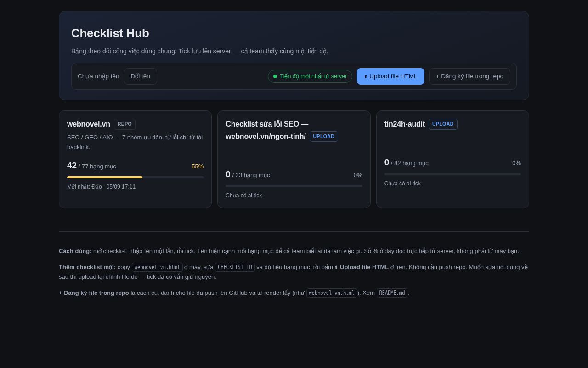This screenshot has height=368, width=588.
Task: Open the webnovel.vn checklist card title
Action: point(89,124)
